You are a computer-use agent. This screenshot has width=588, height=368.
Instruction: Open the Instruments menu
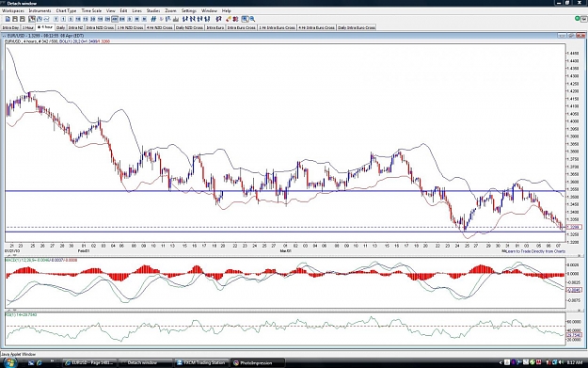(x=40, y=11)
